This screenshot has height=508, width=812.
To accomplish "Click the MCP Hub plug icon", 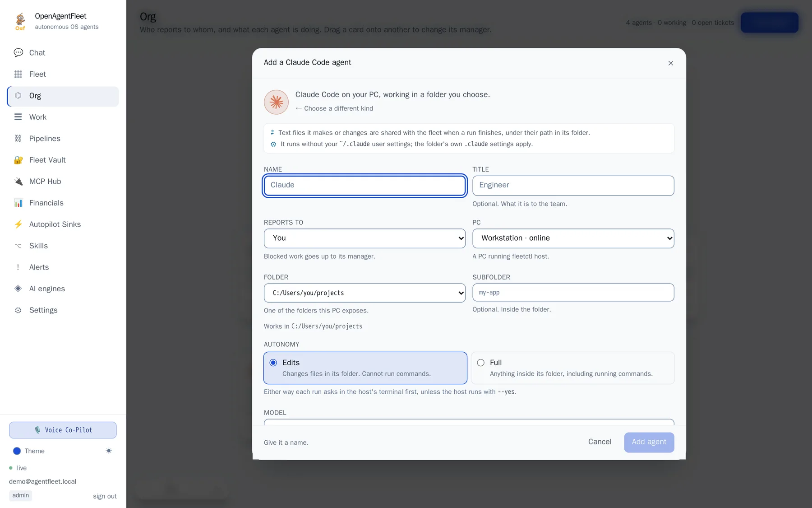I will pos(18,182).
